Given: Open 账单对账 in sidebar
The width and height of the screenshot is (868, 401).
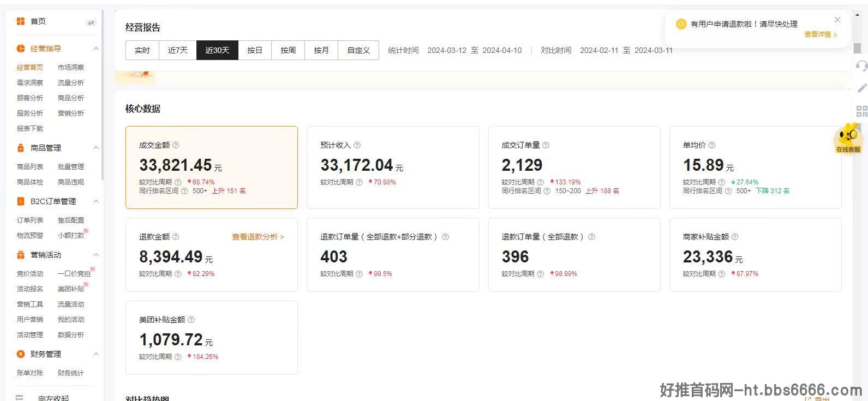Looking at the screenshot, I should pos(30,373).
